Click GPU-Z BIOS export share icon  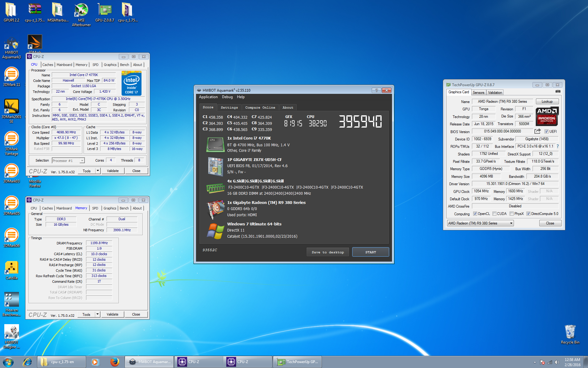pos(537,131)
